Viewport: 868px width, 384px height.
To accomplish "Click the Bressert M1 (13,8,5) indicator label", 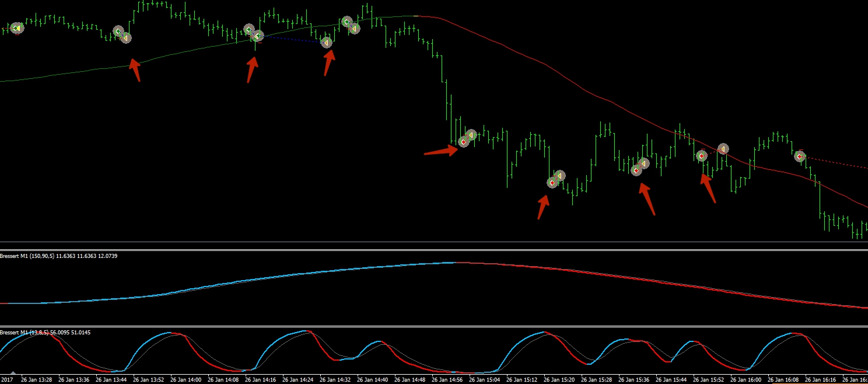I will point(45,332).
